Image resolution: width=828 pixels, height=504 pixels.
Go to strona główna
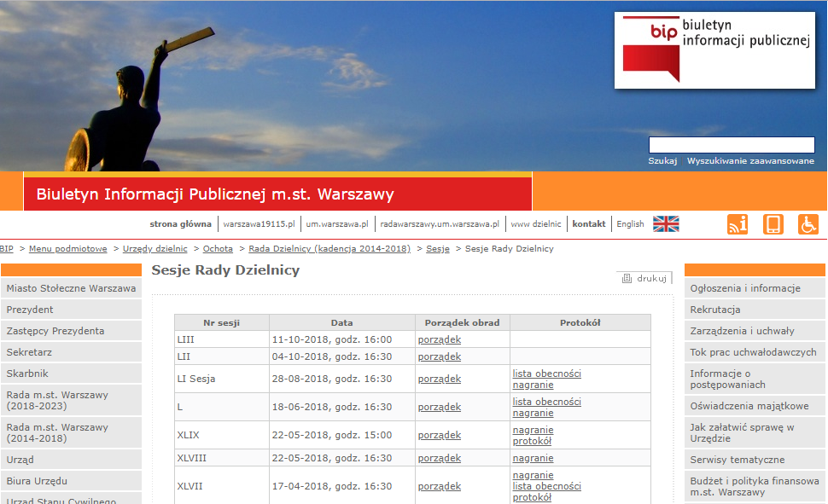click(181, 223)
